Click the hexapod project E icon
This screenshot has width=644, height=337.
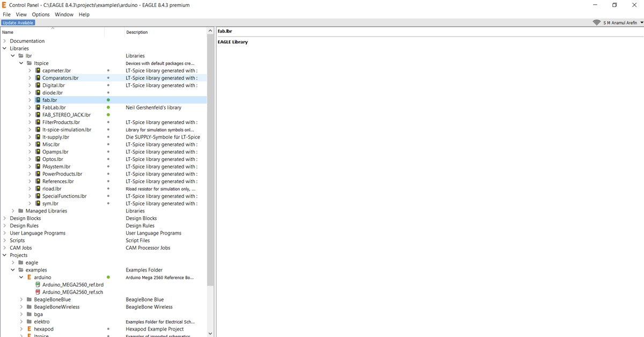[x=29, y=329]
